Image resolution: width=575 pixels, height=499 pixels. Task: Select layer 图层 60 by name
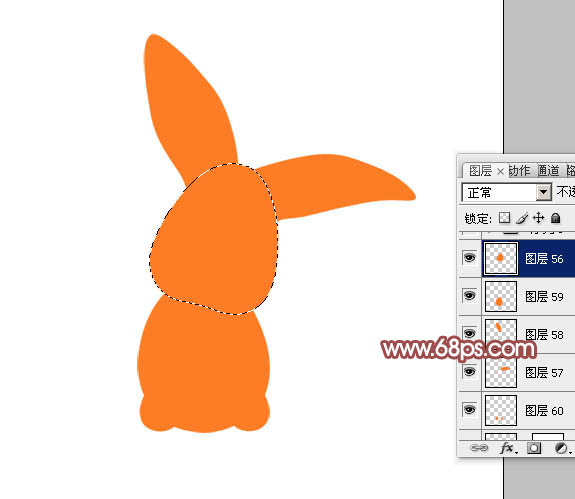pos(544,411)
